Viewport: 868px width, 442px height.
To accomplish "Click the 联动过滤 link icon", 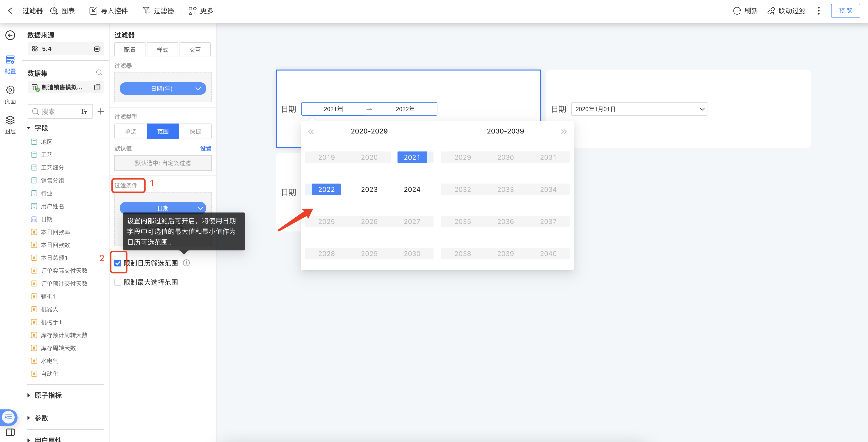I will [x=771, y=11].
